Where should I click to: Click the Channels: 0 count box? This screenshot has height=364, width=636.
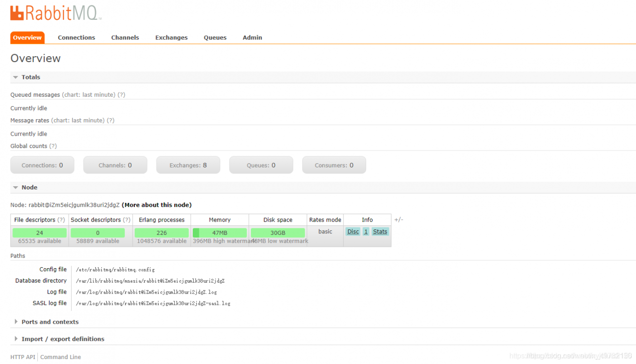click(x=115, y=165)
